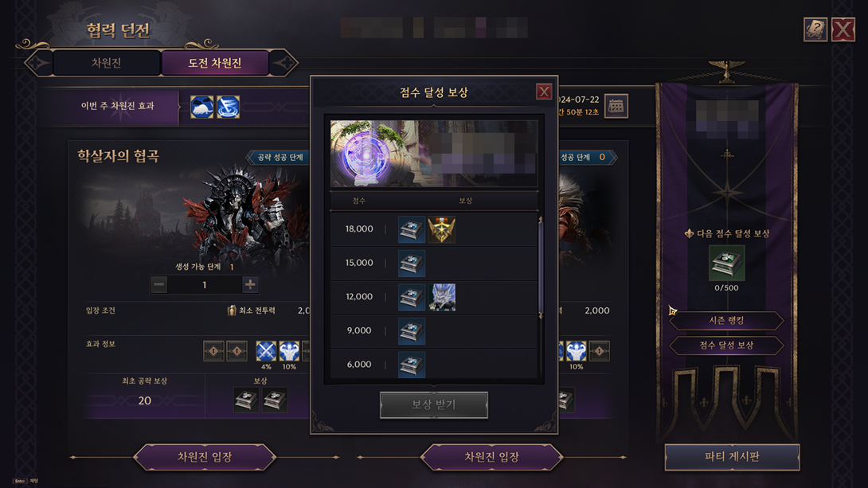Select the cloud weekly effect icon
The height and width of the screenshot is (488, 868).
[x=202, y=107]
